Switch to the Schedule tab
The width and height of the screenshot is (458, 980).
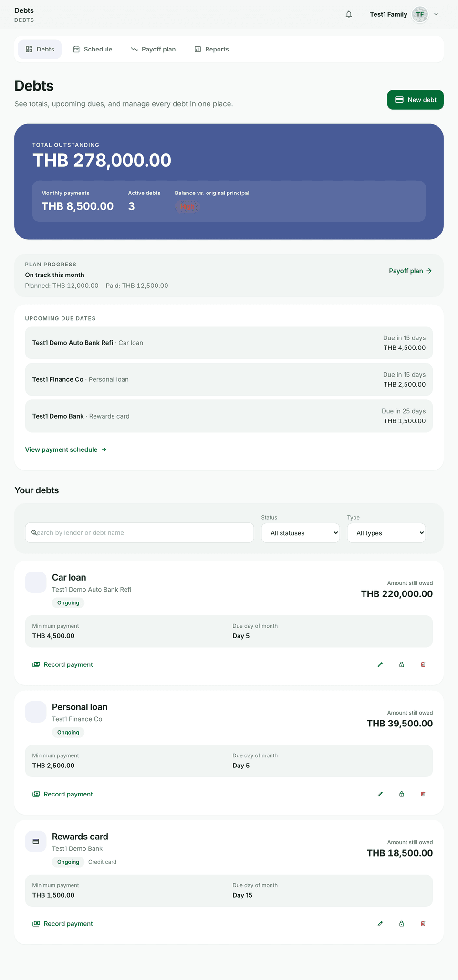(93, 49)
